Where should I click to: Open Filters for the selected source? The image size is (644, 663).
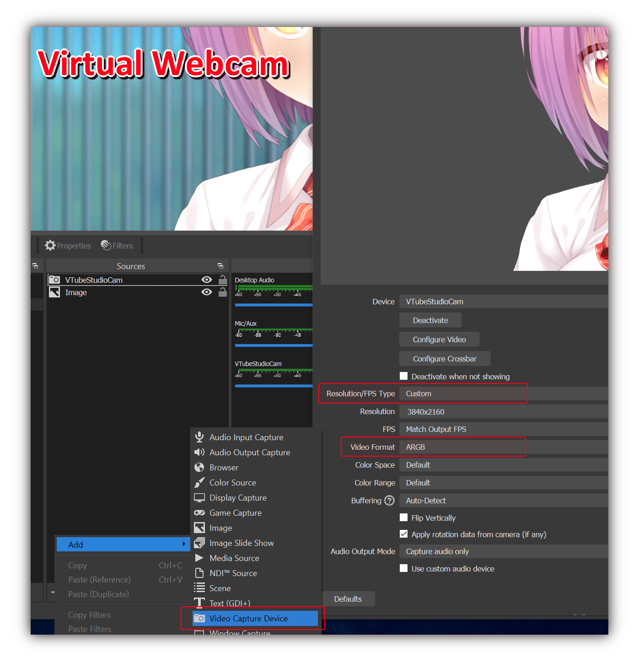point(117,245)
